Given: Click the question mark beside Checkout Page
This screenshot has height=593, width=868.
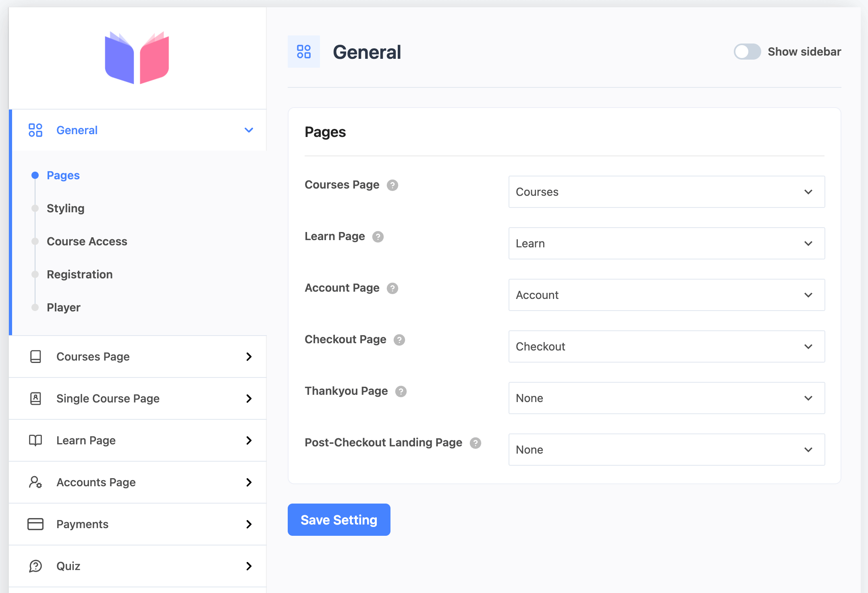Looking at the screenshot, I should click(399, 340).
